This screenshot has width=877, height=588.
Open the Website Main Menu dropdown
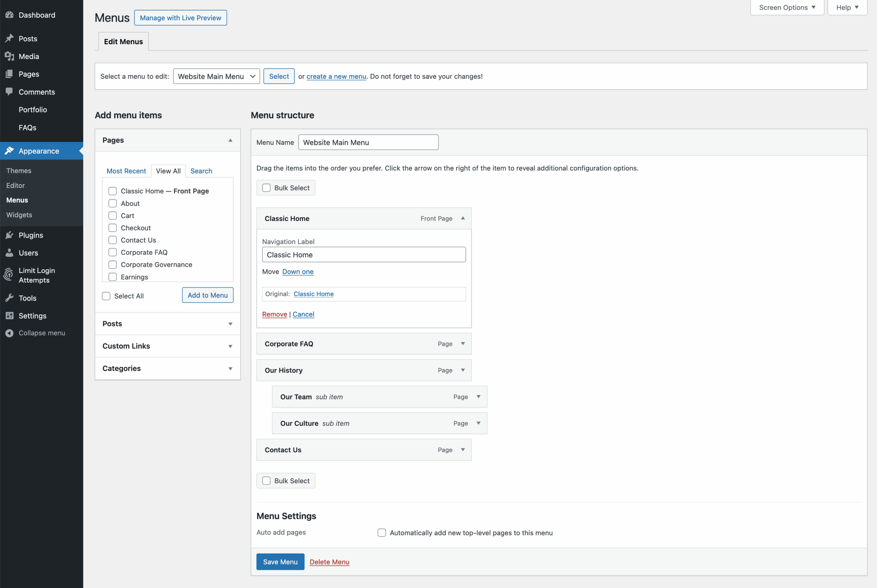[x=217, y=76]
